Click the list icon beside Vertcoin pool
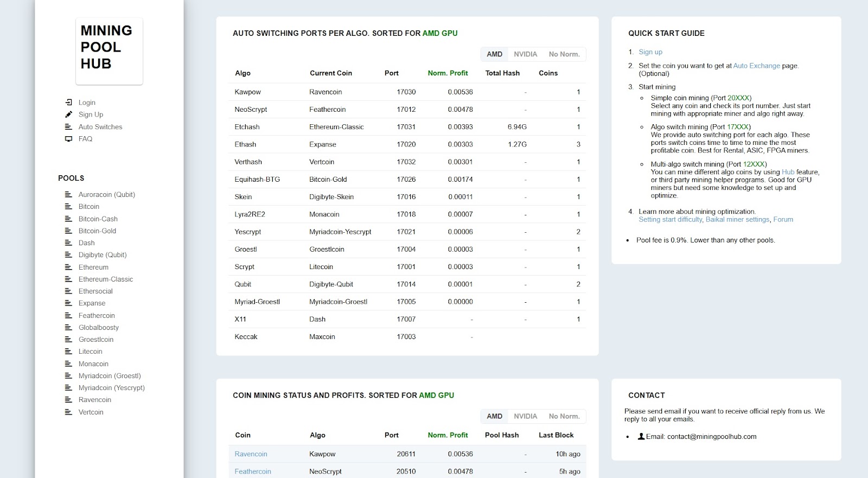 tap(68, 412)
